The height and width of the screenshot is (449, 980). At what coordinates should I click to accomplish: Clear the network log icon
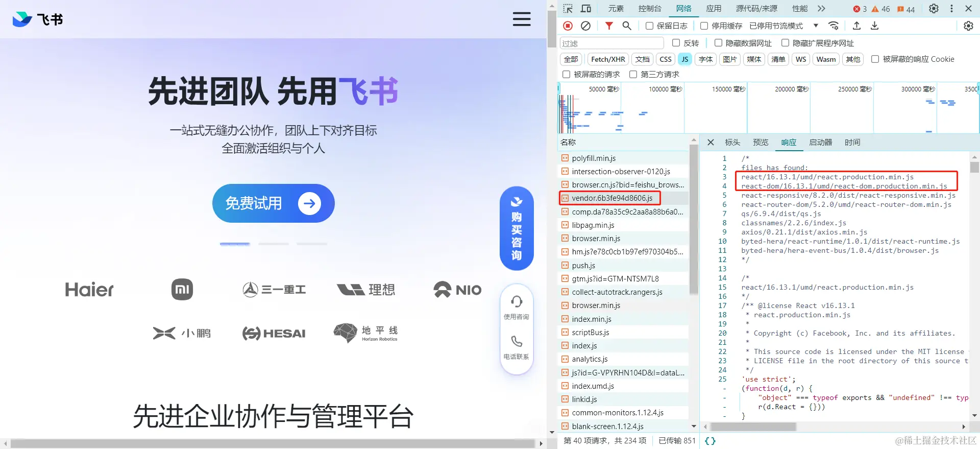click(x=586, y=26)
